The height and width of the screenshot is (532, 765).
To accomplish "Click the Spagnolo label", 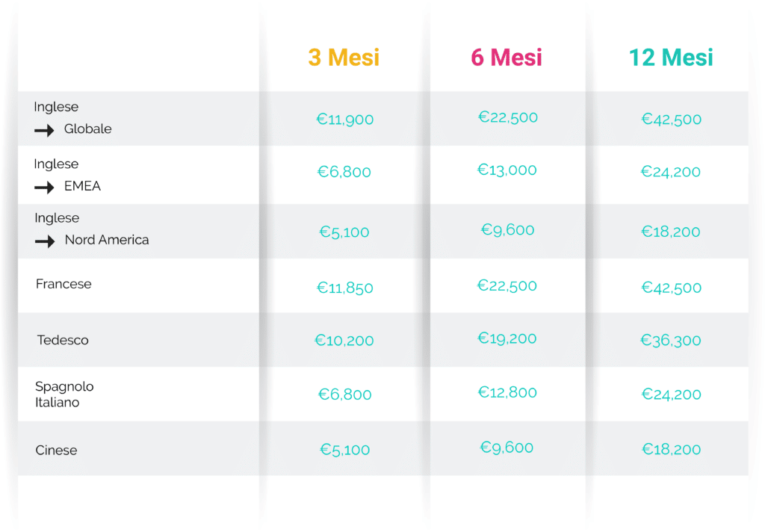I will tap(64, 387).
